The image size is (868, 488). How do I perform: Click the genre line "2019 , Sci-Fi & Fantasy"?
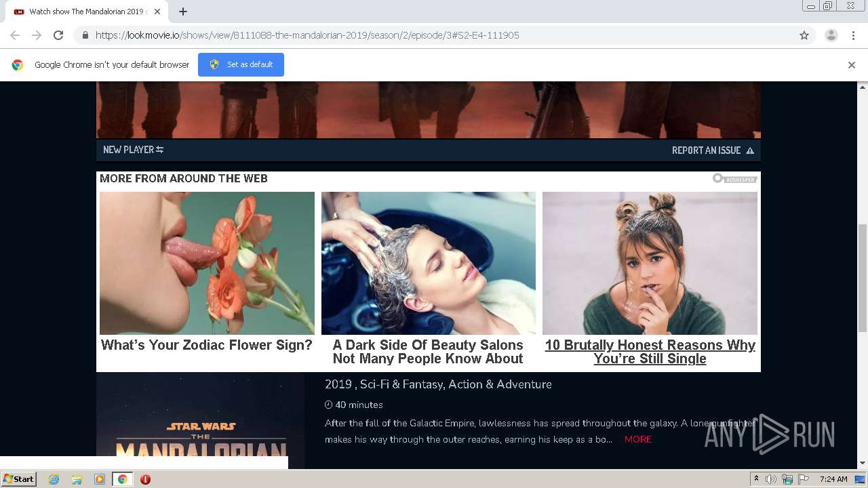pyautogui.click(x=438, y=384)
